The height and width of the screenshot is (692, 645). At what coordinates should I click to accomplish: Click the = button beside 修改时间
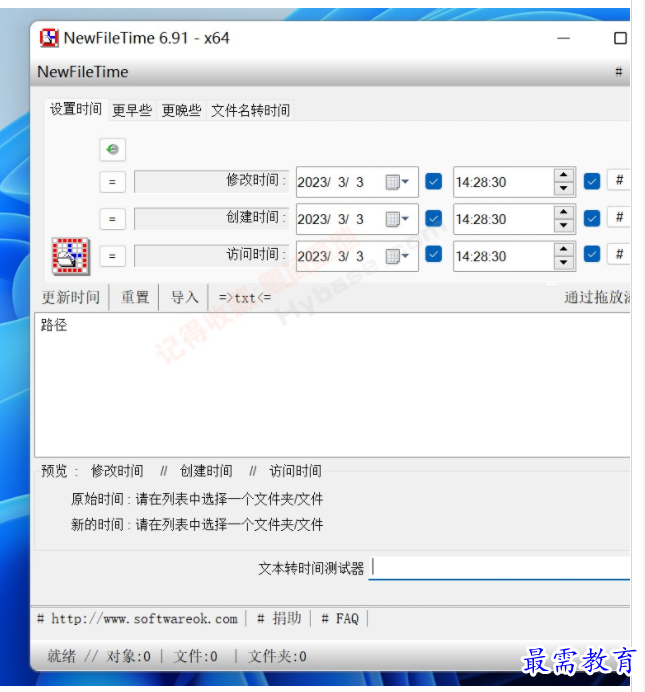tap(112, 182)
